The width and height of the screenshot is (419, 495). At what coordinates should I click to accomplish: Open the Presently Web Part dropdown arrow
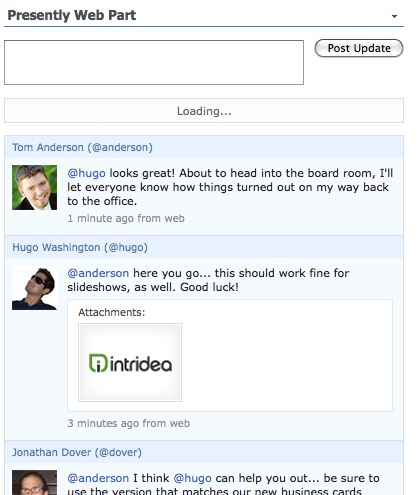pyautogui.click(x=394, y=16)
